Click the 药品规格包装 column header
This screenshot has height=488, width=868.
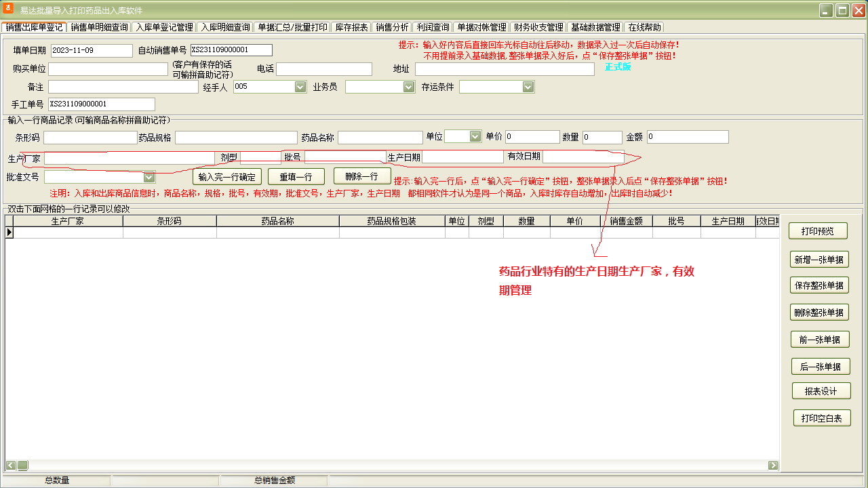point(392,221)
